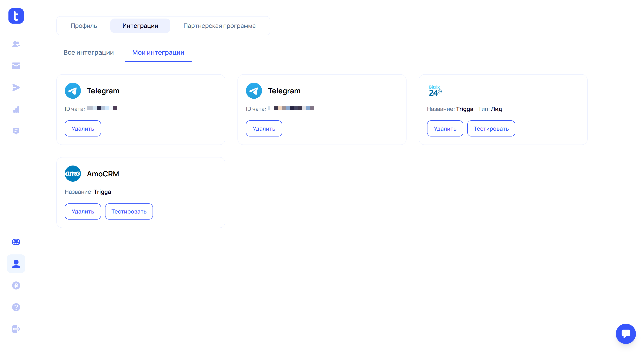The height and width of the screenshot is (352, 644).
Task: Open the ruble billing sidebar icon
Action: point(16,285)
